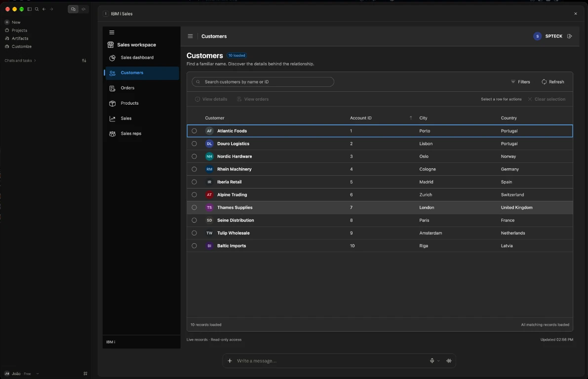The height and width of the screenshot is (379, 588).
Task: Select the Atlantic Foods radio button
Action: (x=194, y=131)
